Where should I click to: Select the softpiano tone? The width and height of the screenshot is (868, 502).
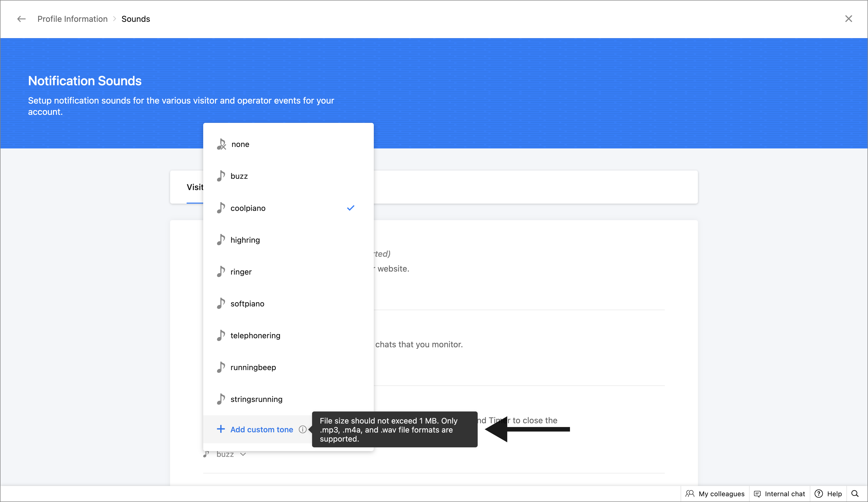coord(288,303)
